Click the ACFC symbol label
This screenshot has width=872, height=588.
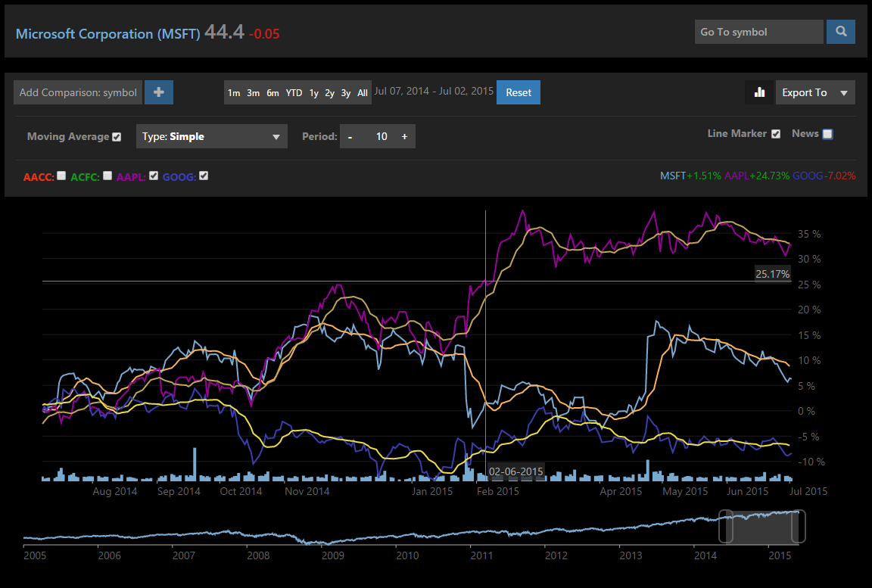coord(85,177)
